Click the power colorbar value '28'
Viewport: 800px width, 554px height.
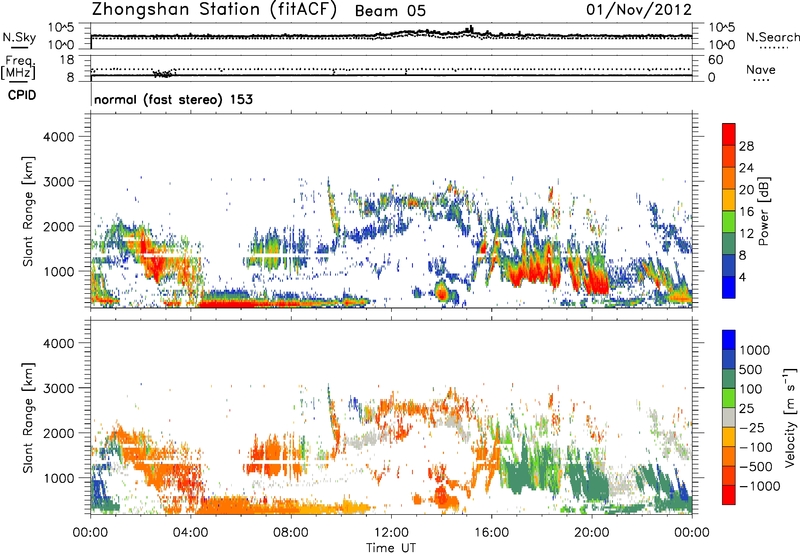tap(746, 146)
